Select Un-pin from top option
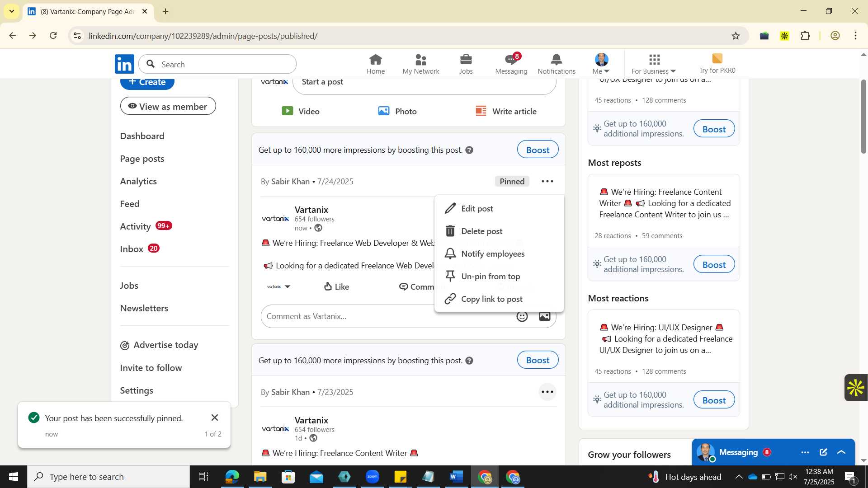The image size is (868, 488). pyautogui.click(x=499, y=276)
